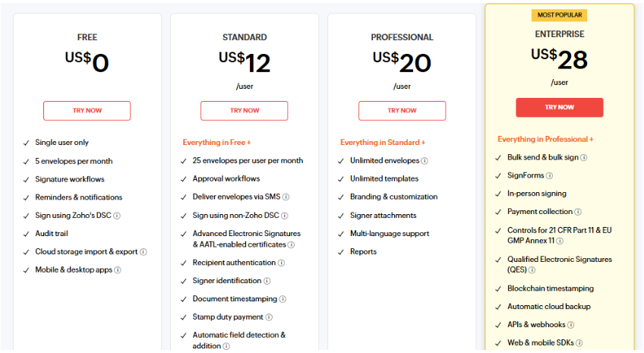Show info for Sign using non-Zoho DSC
Viewport: 644px width, 353px height.
[285, 216]
